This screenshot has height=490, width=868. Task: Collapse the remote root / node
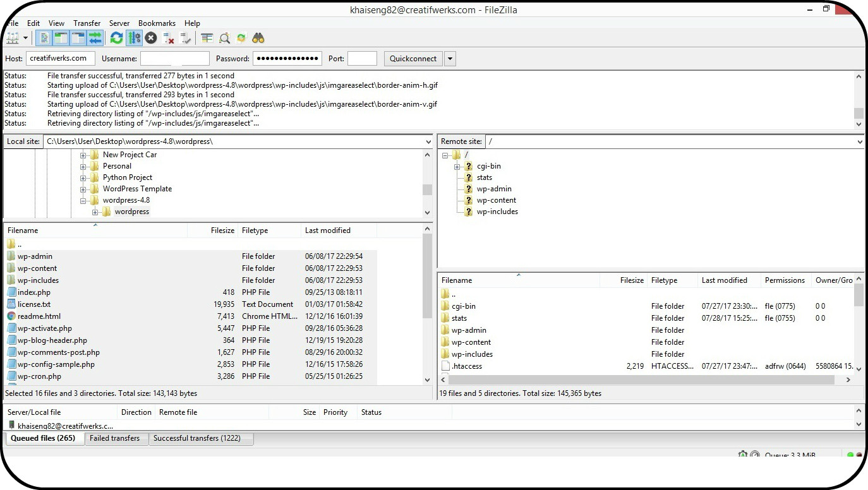[445, 155]
